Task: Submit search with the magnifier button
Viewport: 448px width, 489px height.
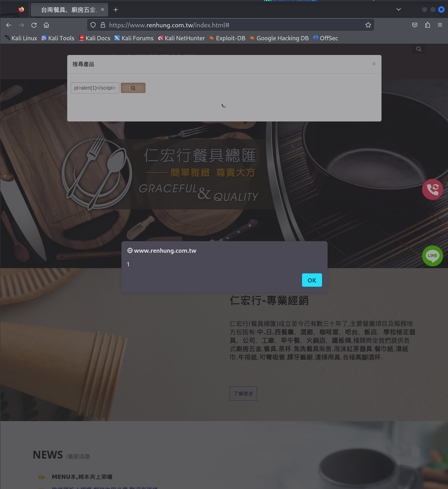Action: point(133,88)
